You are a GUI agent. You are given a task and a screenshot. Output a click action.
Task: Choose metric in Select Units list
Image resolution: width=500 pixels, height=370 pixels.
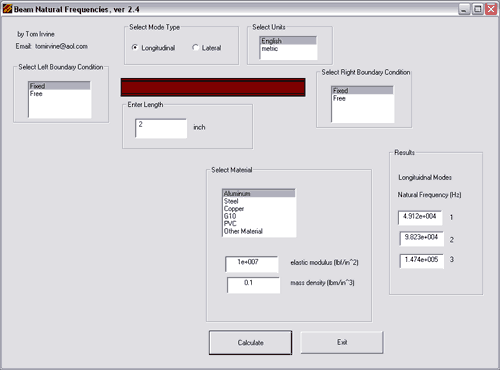[288, 49]
